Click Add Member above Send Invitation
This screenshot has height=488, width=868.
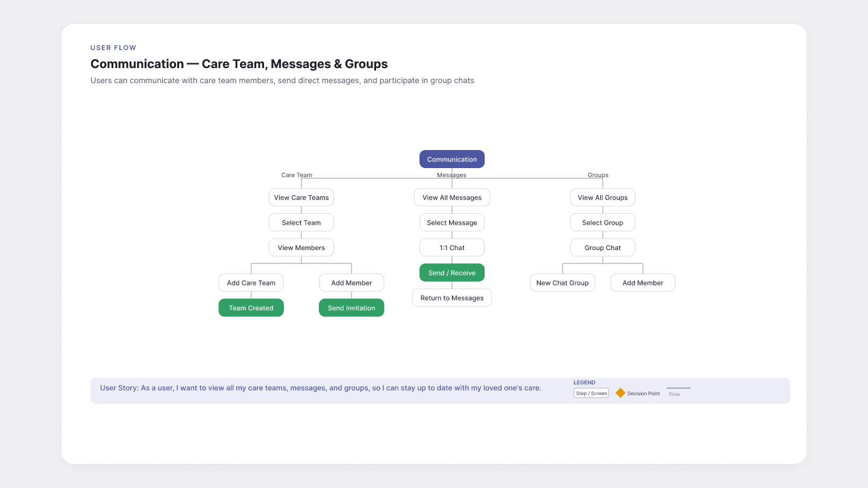[351, 283]
